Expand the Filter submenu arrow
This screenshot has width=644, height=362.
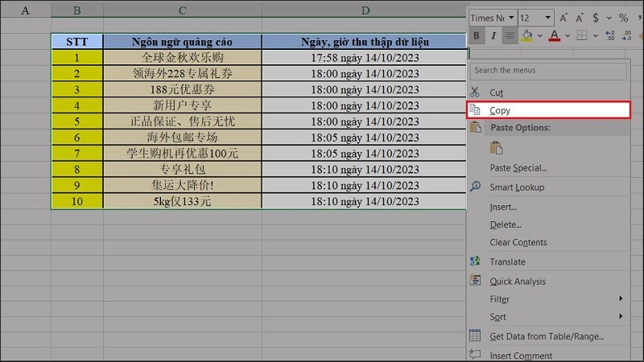click(621, 298)
